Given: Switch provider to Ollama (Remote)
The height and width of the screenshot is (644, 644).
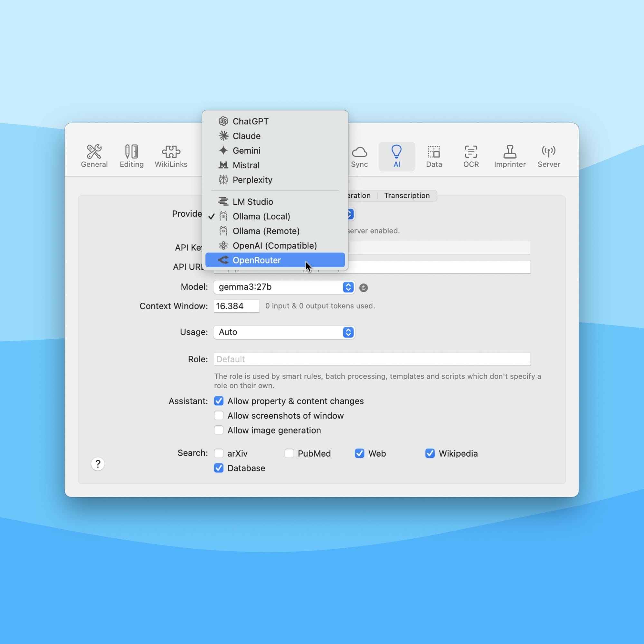Looking at the screenshot, I should (275, 231).
